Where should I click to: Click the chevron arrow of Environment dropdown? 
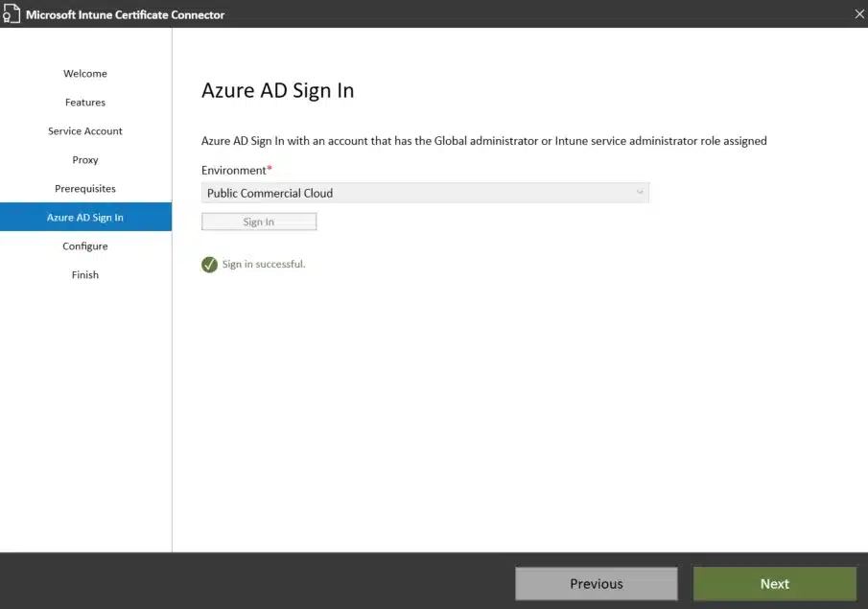[640, 193]
